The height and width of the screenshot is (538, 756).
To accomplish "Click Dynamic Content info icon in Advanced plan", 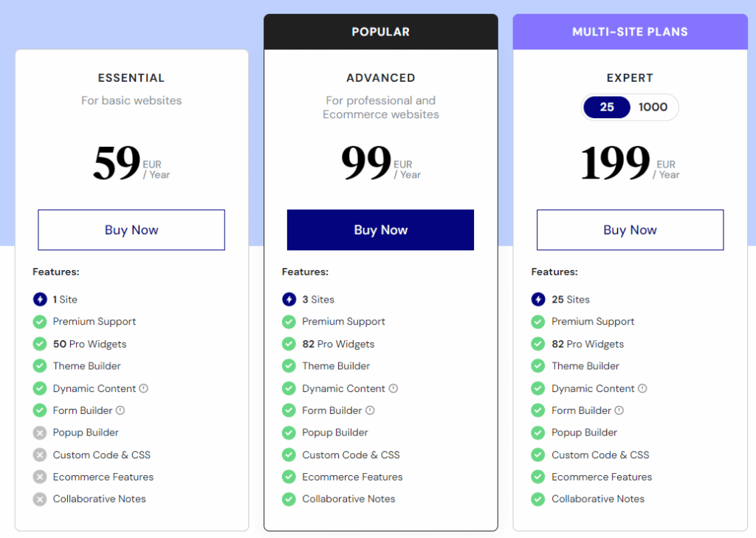I will click(394, 388).
